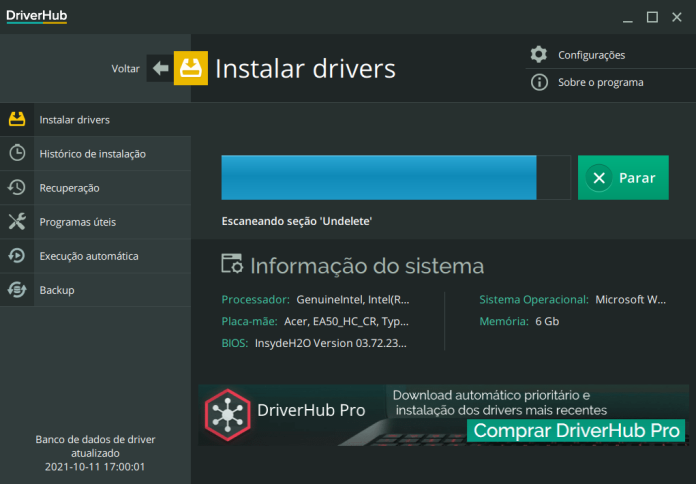
Task: Click the Voltar label
Action: [x=126, y=69]
